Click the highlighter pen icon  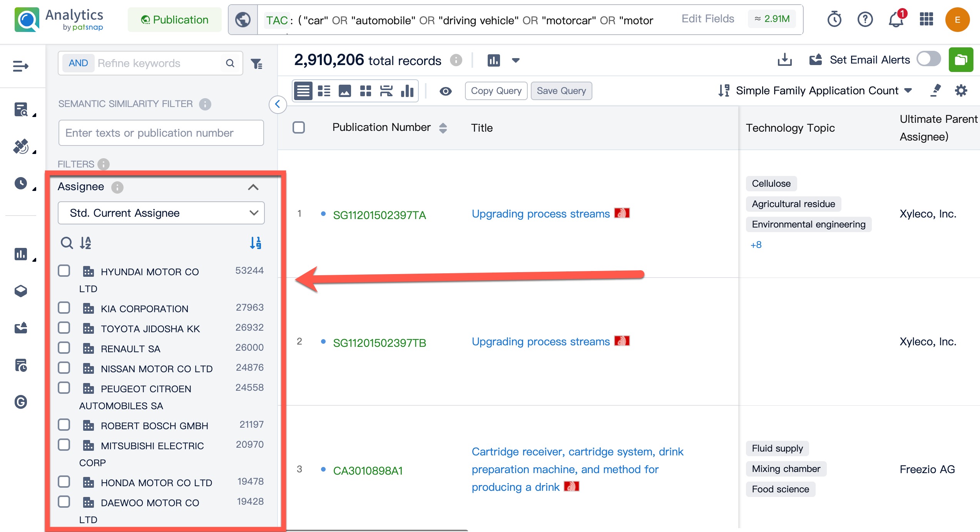pyautogui.click(x=935, y=91)
